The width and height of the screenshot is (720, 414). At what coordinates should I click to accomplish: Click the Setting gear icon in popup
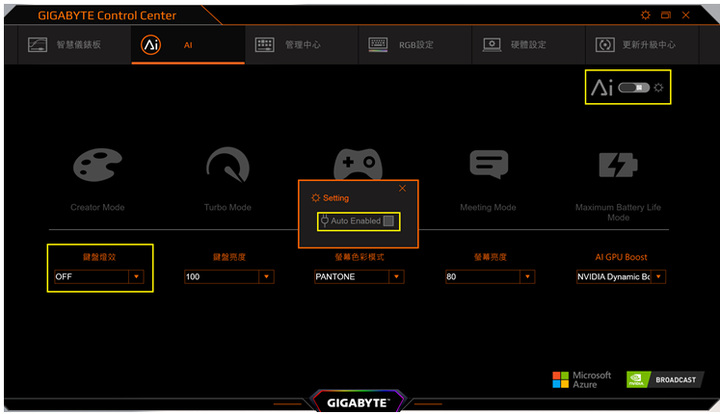(x=315, y=198)
